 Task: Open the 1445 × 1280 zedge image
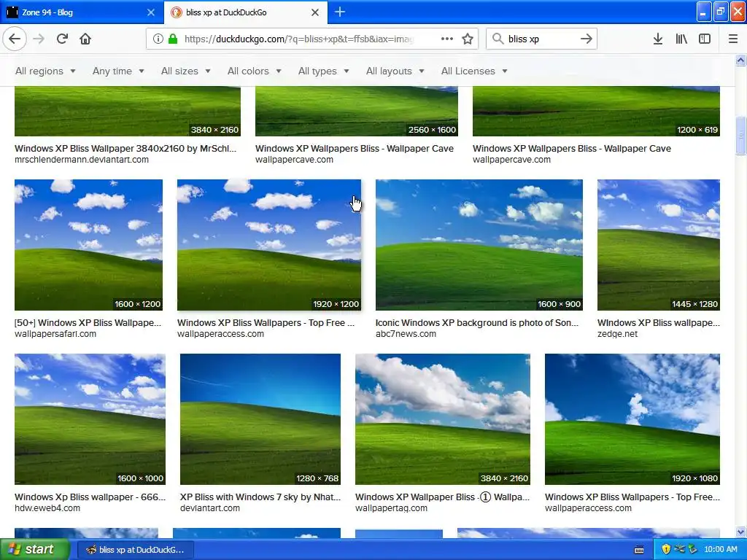pyautogui.click(x=659, y=245)
